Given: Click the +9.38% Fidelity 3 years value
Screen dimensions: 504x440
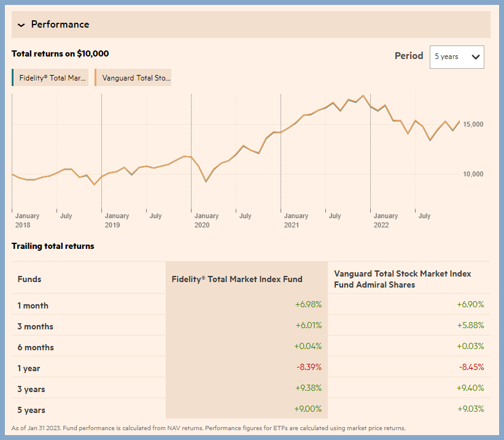Looking at the screenshot, I should pos(308,388).
